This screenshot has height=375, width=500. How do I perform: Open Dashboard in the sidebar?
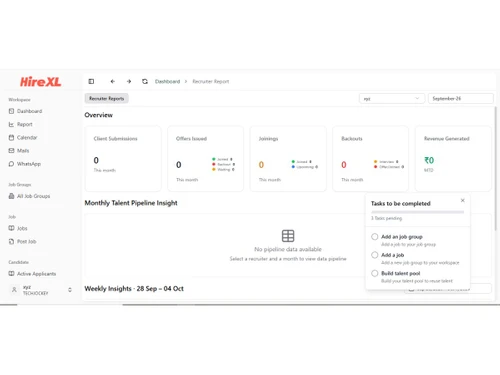click(x=29, y=111)
